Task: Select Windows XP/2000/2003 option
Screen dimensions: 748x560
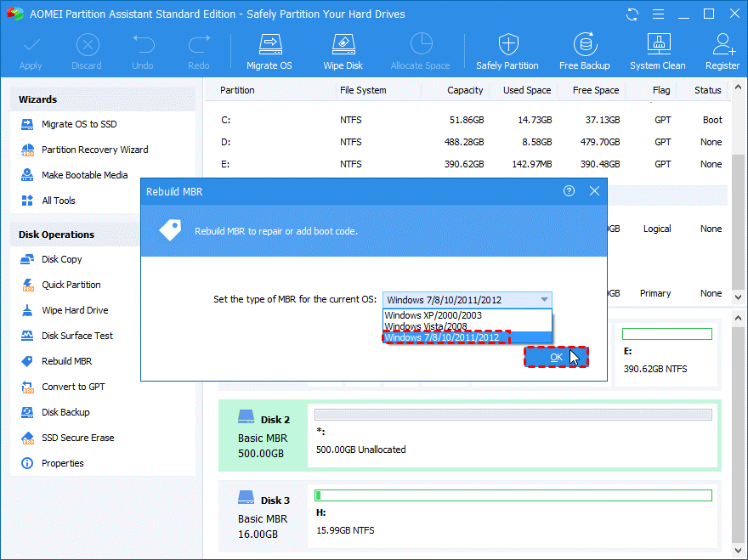Action: [432, 315]
